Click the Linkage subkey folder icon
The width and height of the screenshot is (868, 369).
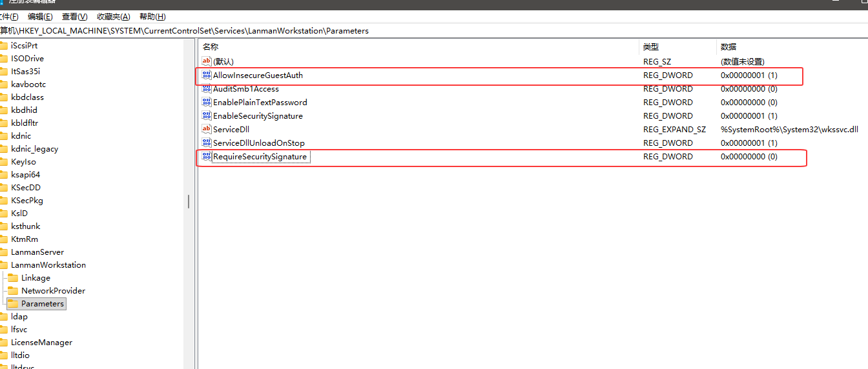click(x=13, y=277)
